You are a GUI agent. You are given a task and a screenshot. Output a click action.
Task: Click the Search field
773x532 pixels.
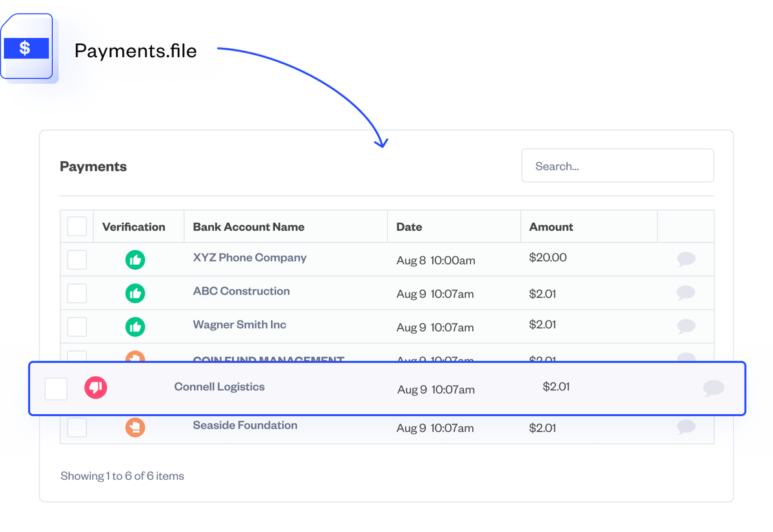click(x=617, y=166)
